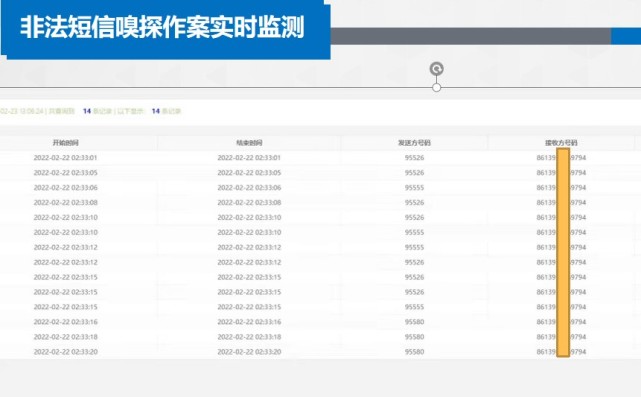The width and height of the screenshot is (641, 397).
Task: Select start time cell 2022-02-22 02:33:08
Action: [x=65, y=202]
